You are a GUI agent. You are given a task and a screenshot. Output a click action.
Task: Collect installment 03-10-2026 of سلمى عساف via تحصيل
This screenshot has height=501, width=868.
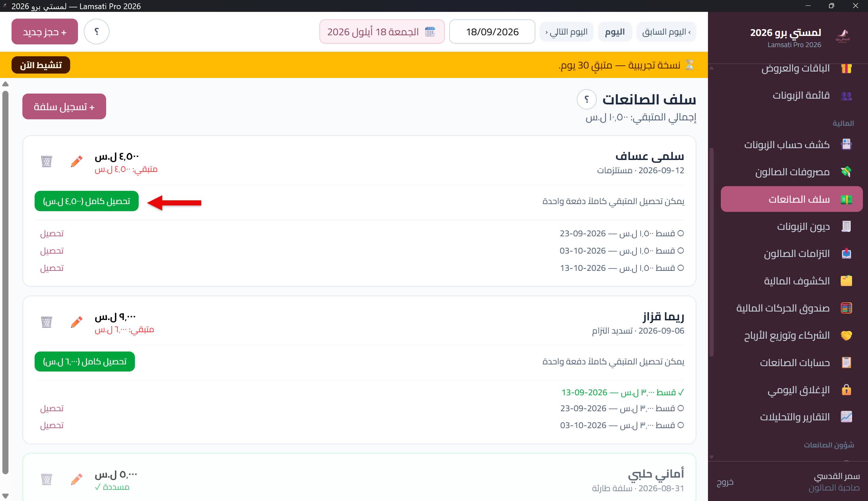click(x=52, y=251)
